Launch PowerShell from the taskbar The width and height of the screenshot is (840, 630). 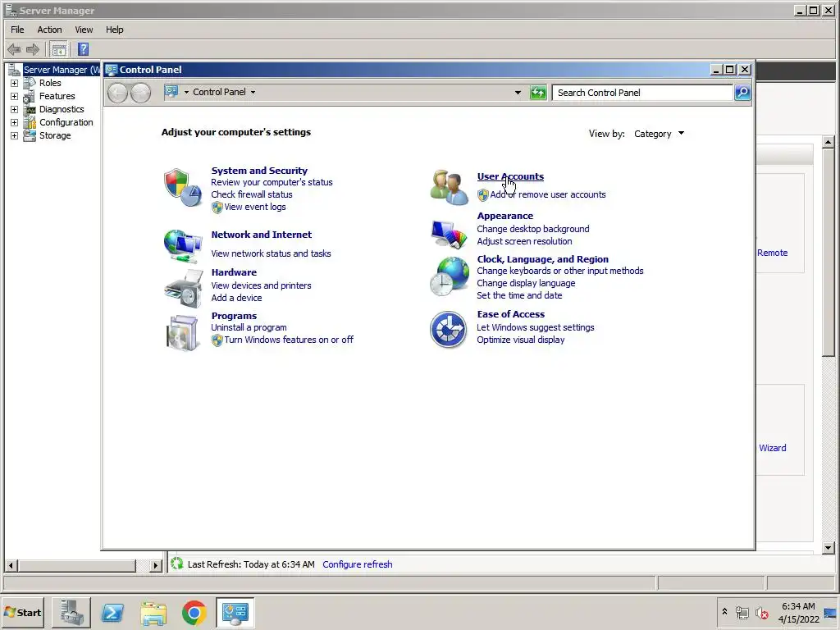pyautogui.click(x=112, y=612)
